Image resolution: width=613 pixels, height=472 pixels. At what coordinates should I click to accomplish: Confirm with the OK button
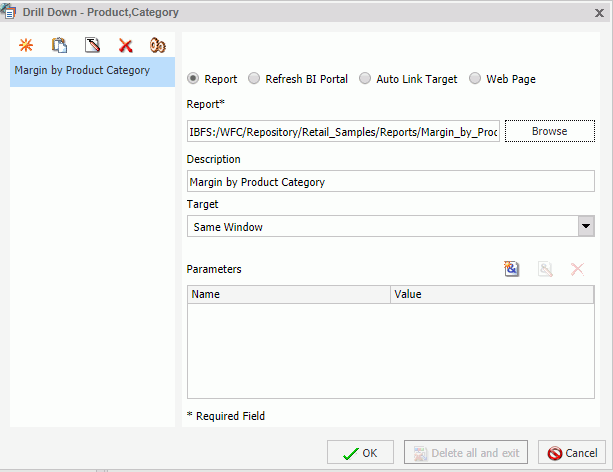360,452
